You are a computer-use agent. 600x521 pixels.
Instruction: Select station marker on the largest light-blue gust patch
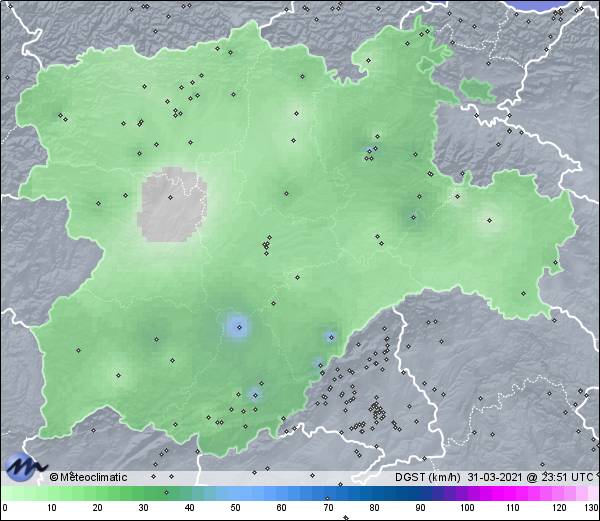click(x=240, y=327)
